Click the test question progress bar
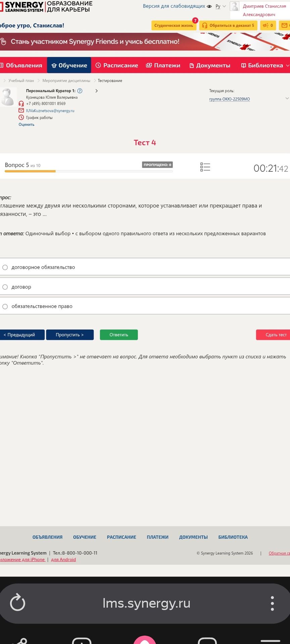This screenshot has width=290, height=644. 89,171
